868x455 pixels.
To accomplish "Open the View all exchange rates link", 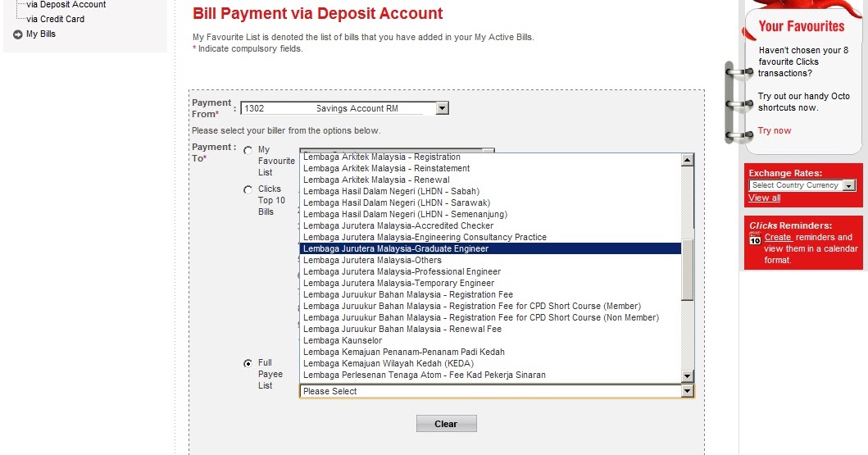I will coord(765,198).
